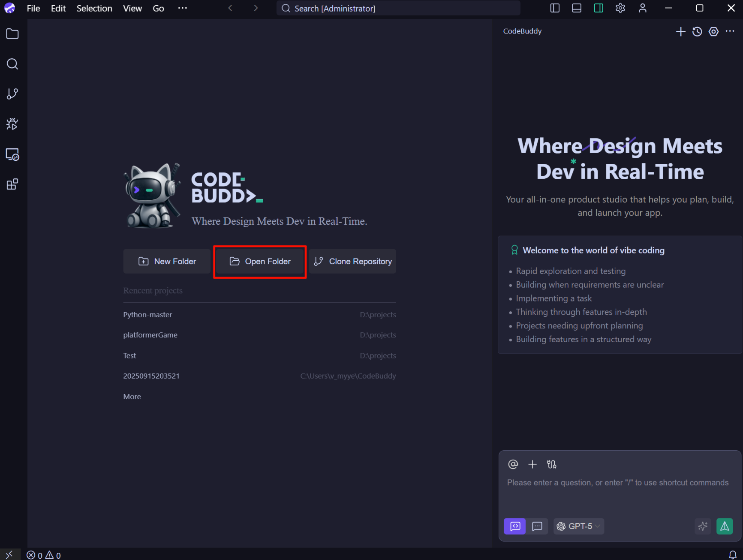Open Remote Explorer monitor icon

12,154
